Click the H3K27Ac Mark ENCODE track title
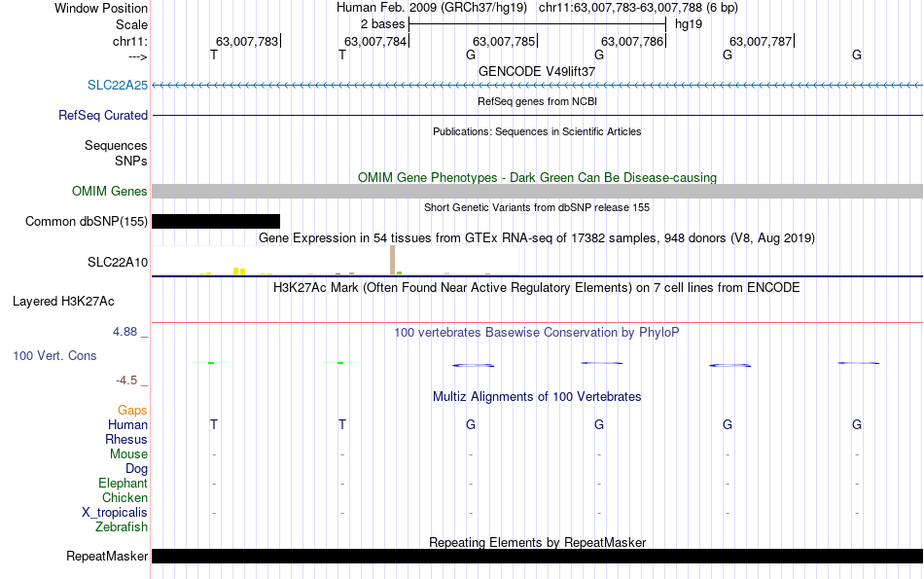Image resolution: width=924 pixels, height=579 pixels. point(537,288)
